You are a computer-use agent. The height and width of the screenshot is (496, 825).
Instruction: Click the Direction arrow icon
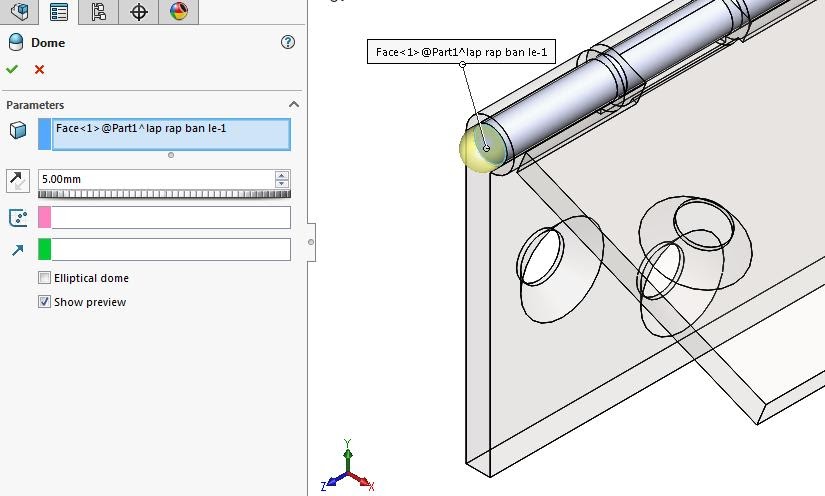17,250
